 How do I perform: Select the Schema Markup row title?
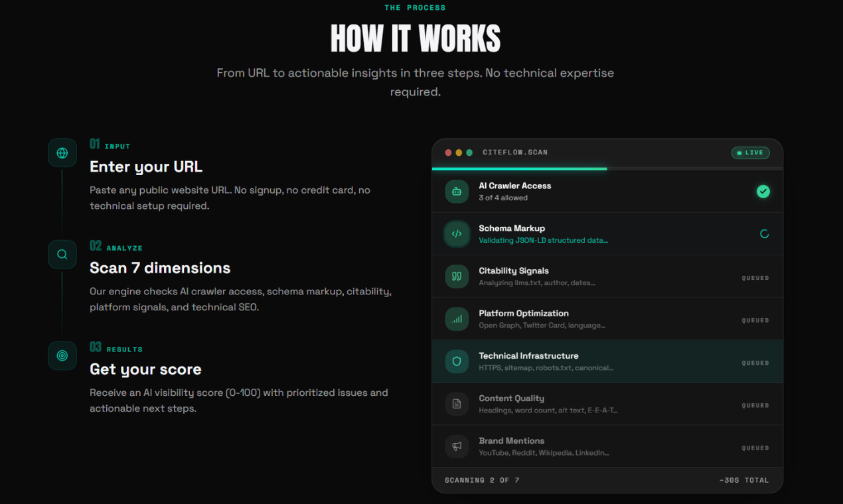pyautogui.click(x=512, y=229)
